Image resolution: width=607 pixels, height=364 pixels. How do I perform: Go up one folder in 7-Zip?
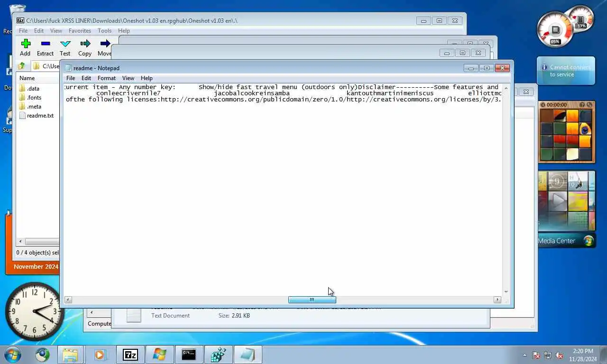tap(21, 66)
